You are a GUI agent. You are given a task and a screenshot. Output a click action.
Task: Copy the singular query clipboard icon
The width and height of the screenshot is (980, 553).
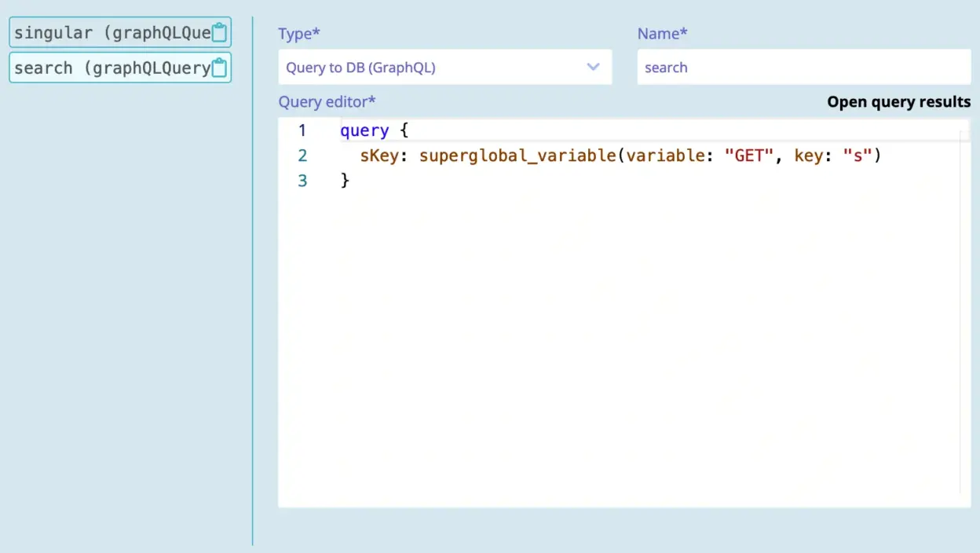[220, 33]
